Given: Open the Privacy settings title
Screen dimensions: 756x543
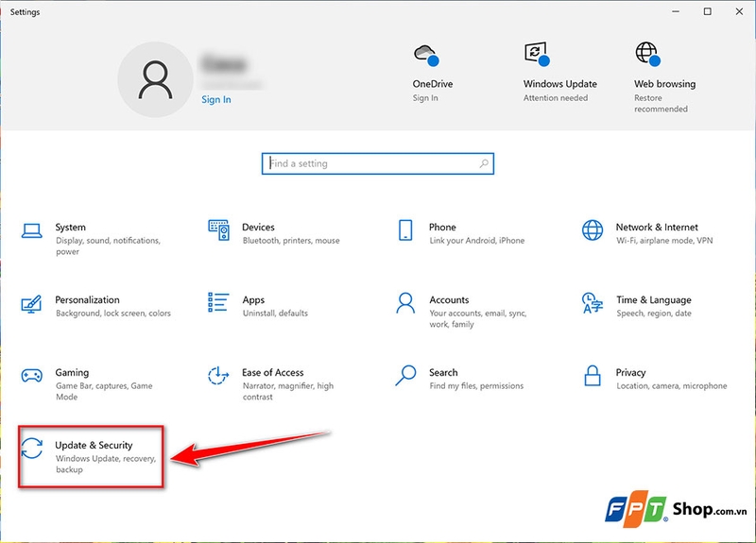Looking at the screenshot, I should tap(630, 373).
